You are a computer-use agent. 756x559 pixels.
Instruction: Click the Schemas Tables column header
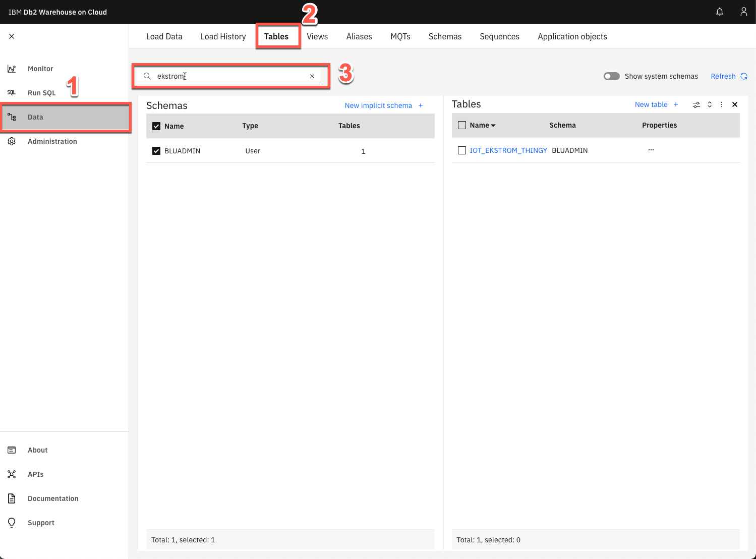tap(349, 126)
